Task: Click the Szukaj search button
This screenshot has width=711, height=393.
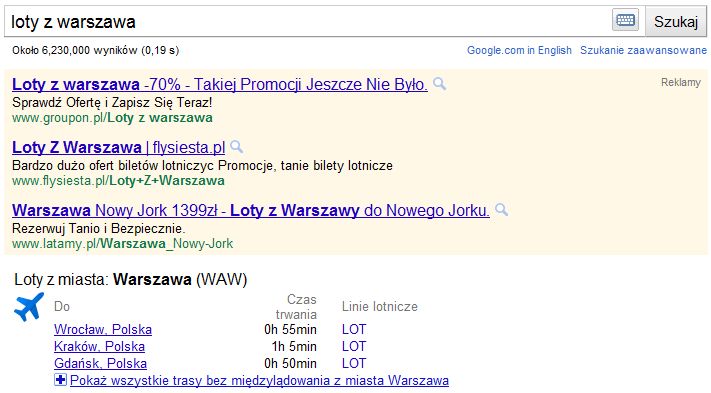Action: 676,21
